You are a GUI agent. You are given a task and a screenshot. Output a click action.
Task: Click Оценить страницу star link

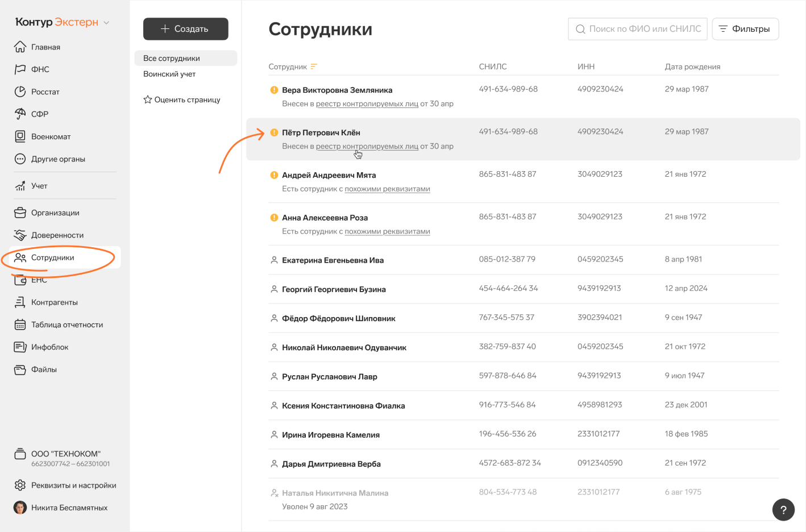(182, 99)
